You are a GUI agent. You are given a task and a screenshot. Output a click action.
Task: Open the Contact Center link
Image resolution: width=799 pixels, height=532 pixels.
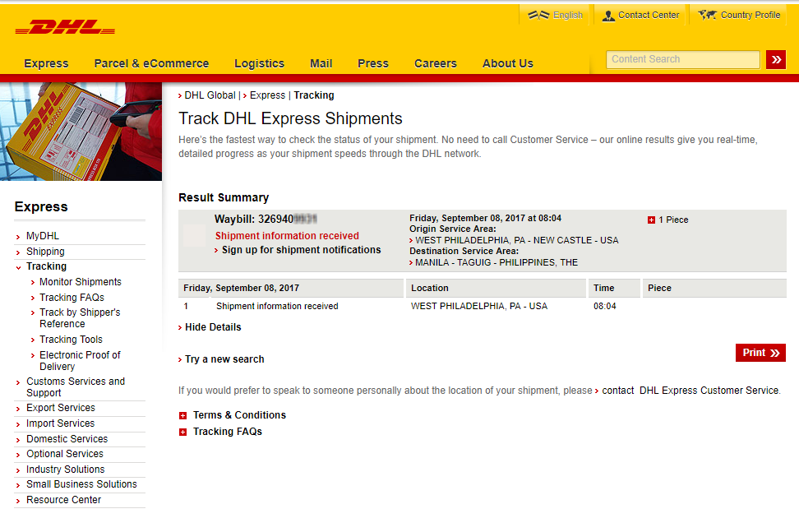(x=649, y=16)
